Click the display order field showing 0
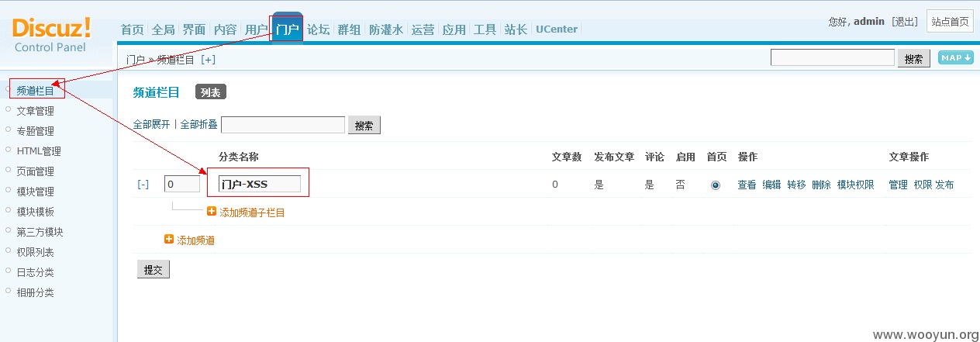The height and width of the screenshot is (342, 980). coord(182,185)
